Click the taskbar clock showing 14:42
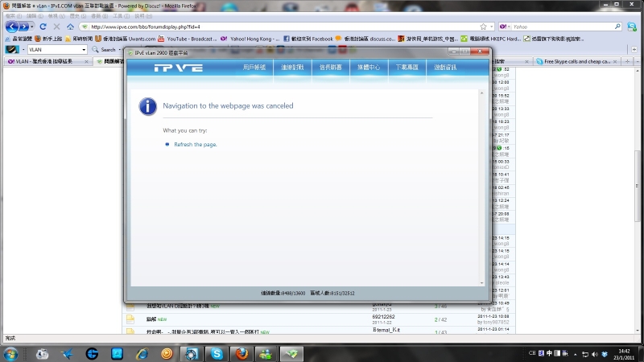This screenshot has width=644, height=362. click(x=624, y=354)
